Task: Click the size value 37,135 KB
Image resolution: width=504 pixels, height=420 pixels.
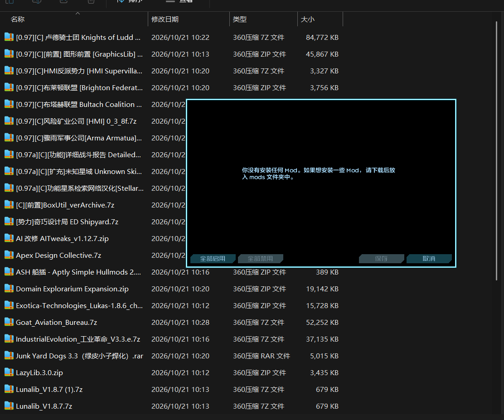Action: click(322, 339)
